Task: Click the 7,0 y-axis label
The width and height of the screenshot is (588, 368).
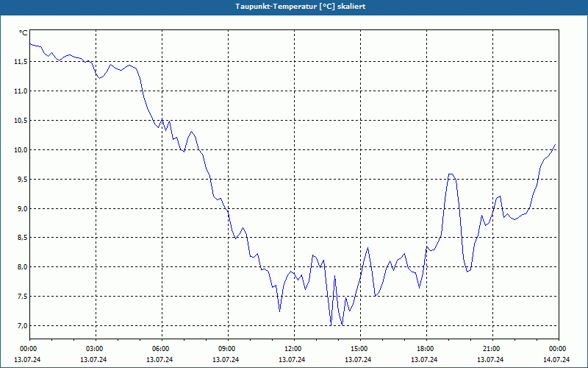Action: coord(22,325)
